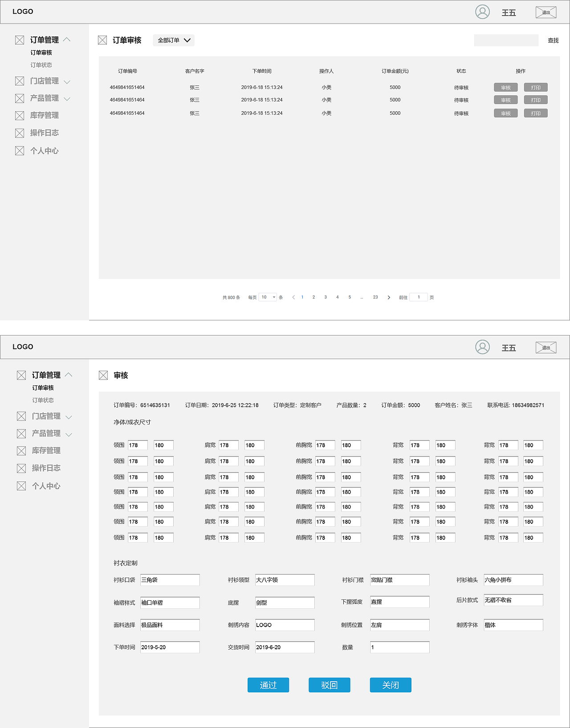The image size is (570, 728).
Task: Click 刺绣内容 field showing LOGO
Action: (x=285, y=625)
